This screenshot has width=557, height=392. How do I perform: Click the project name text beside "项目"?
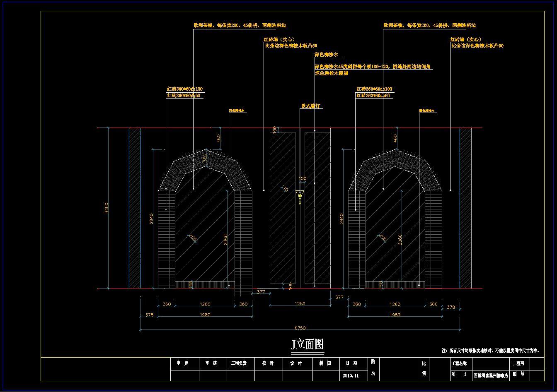(491, 375)
